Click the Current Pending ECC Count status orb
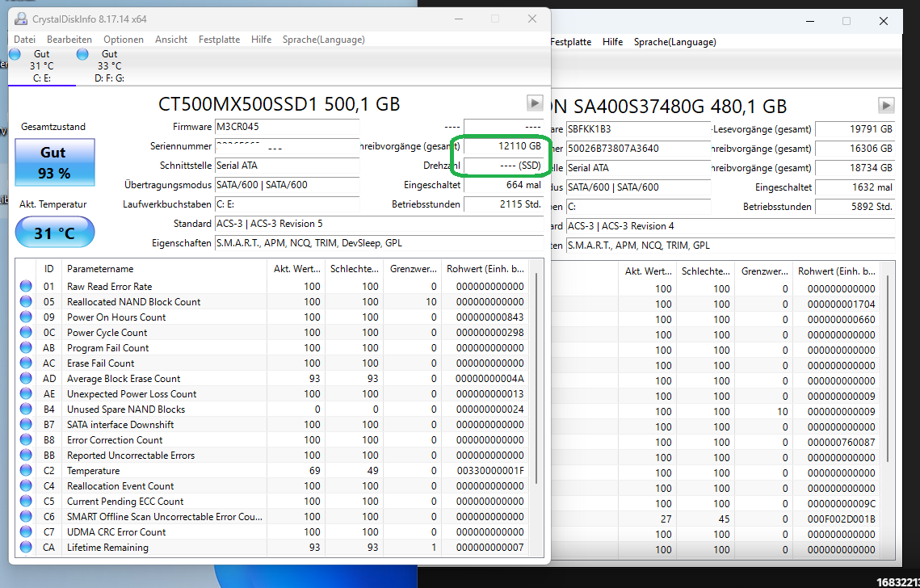 [x=26, y=501]
